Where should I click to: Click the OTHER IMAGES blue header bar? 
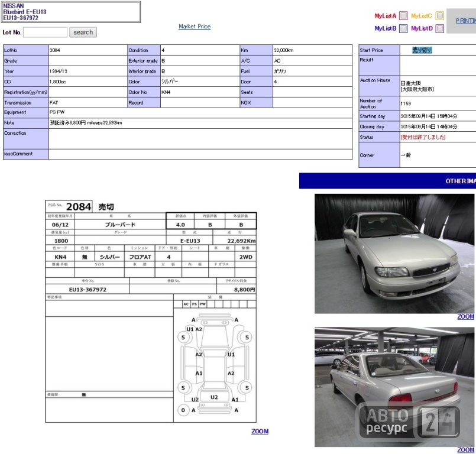(387, 181)
